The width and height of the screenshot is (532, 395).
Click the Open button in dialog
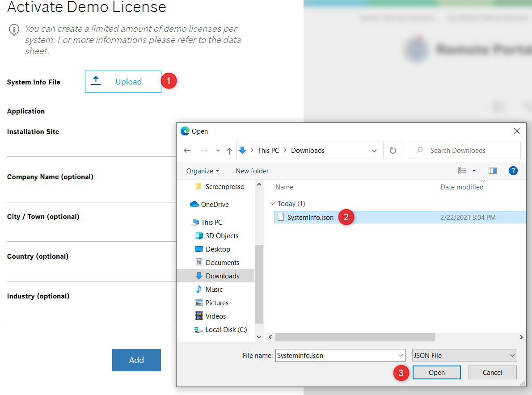(x=436, y=373)
